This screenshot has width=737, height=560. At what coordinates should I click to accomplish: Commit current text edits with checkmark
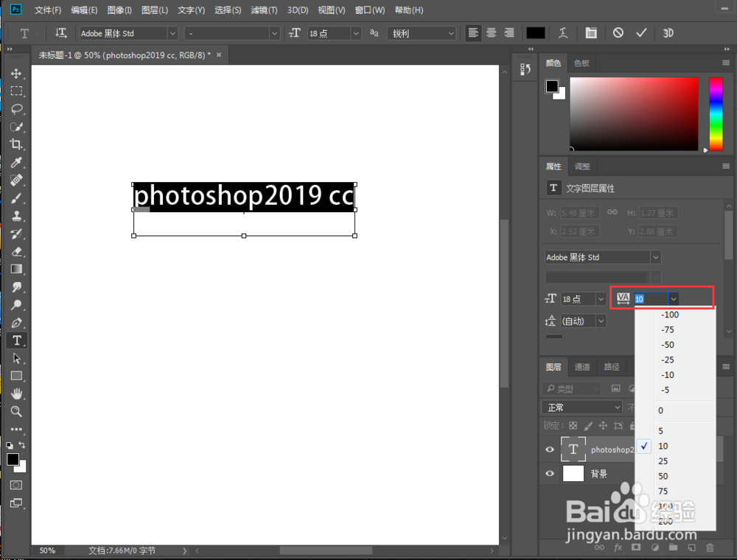click(x=641, y=33)
